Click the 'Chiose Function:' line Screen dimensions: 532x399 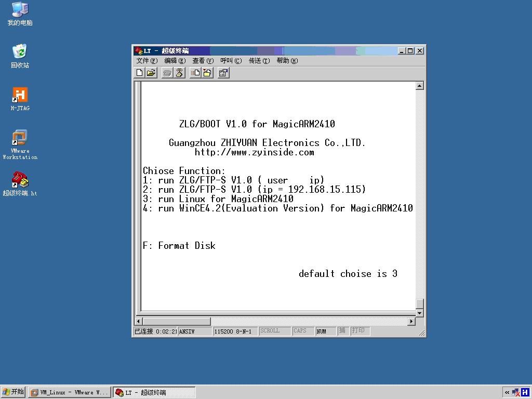pyautogui.click(x=184, y=170)
